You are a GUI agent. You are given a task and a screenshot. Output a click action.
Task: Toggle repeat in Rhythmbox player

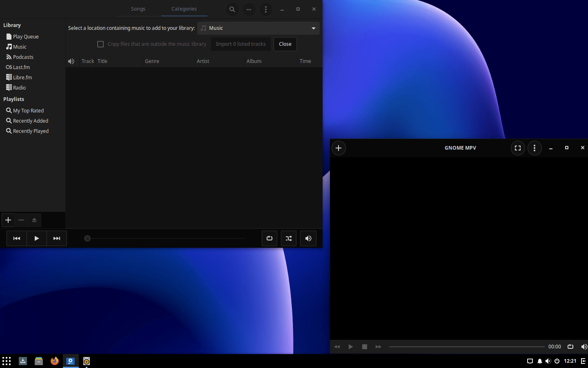(x=269, y=238)
